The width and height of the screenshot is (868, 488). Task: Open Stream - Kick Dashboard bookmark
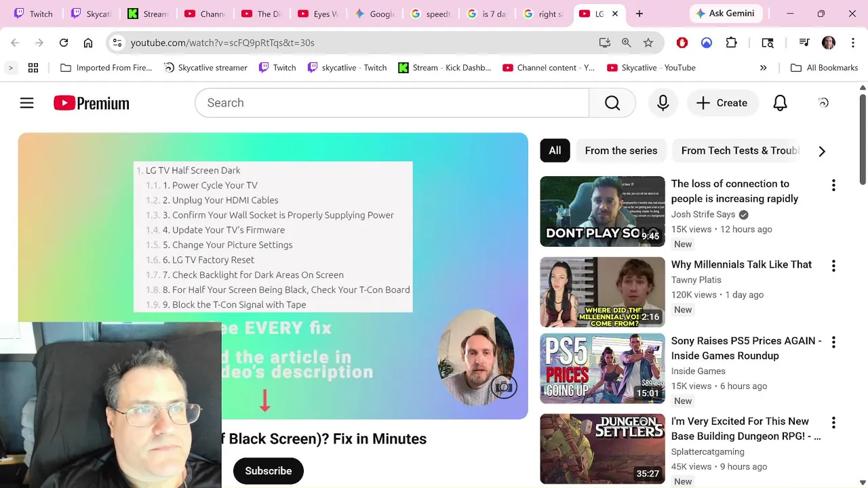tap(445, 68)
